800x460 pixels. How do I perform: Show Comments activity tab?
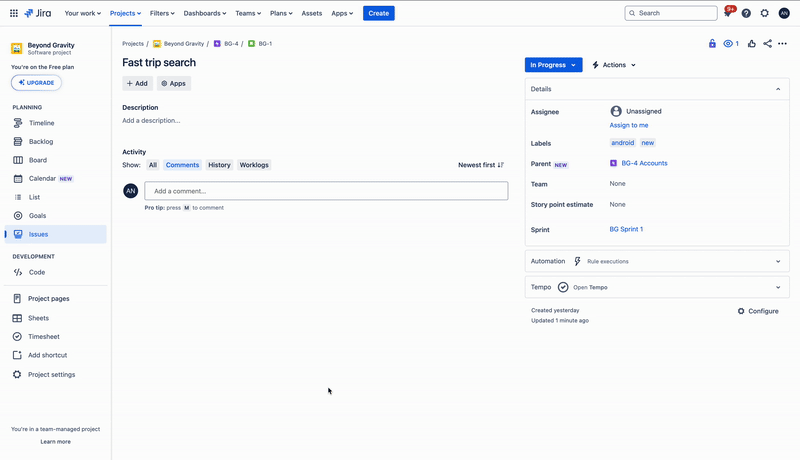coord(182,165)
